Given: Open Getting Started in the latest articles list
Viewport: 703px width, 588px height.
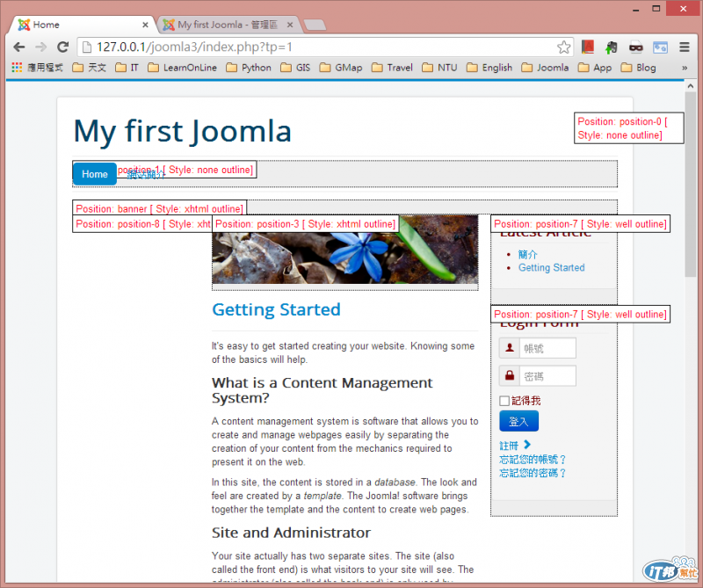Looking at the screenshot, I should [x=552, y=268].
